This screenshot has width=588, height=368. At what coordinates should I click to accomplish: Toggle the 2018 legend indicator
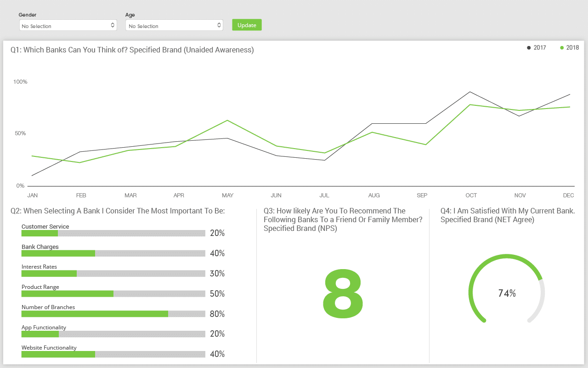click(570, 47)
